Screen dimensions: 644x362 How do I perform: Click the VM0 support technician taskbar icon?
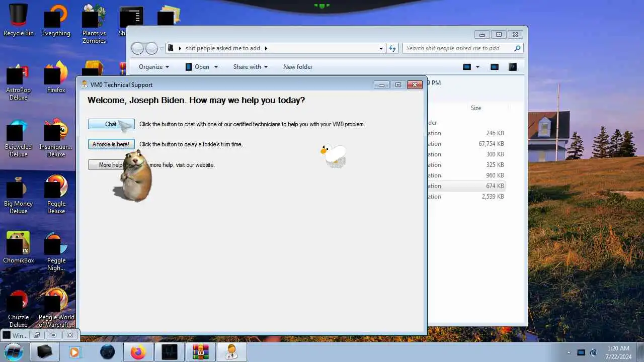(x=231, y=352)
